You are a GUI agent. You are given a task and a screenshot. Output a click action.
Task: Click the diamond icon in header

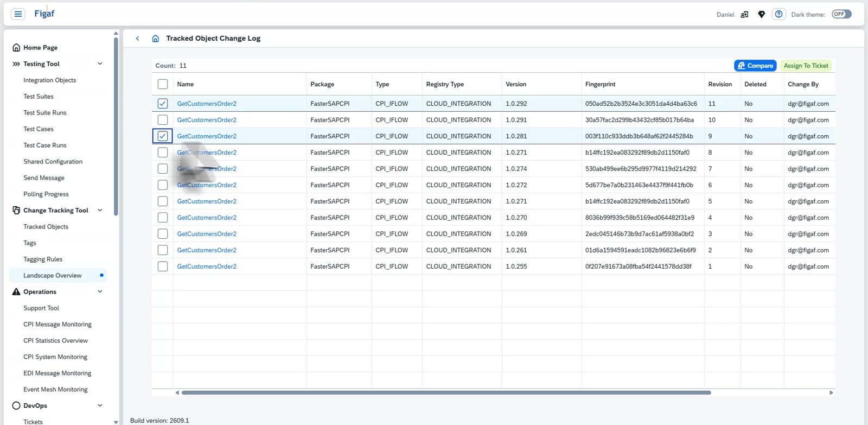tap(762, 15)
